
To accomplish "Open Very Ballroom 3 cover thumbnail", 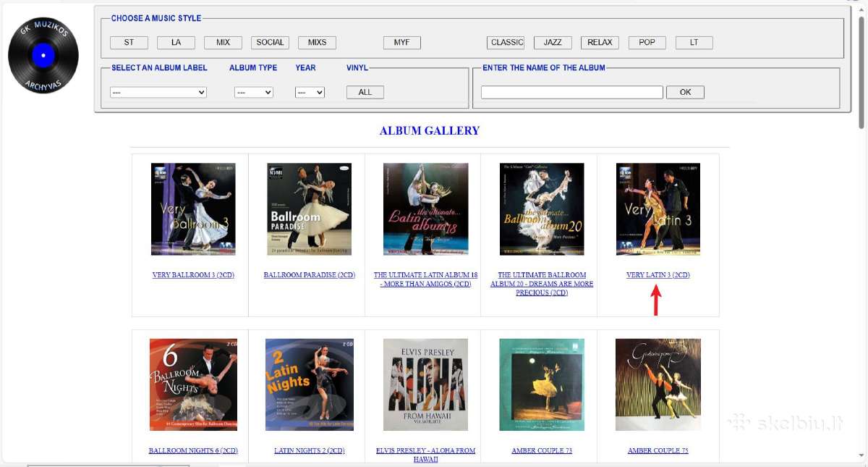I will click(193, 209).
